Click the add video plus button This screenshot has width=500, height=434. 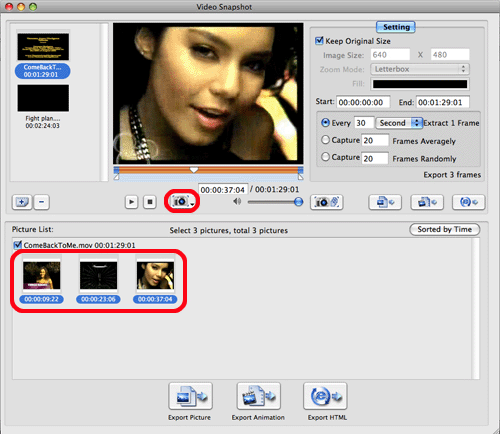click(x=22, y=202)
